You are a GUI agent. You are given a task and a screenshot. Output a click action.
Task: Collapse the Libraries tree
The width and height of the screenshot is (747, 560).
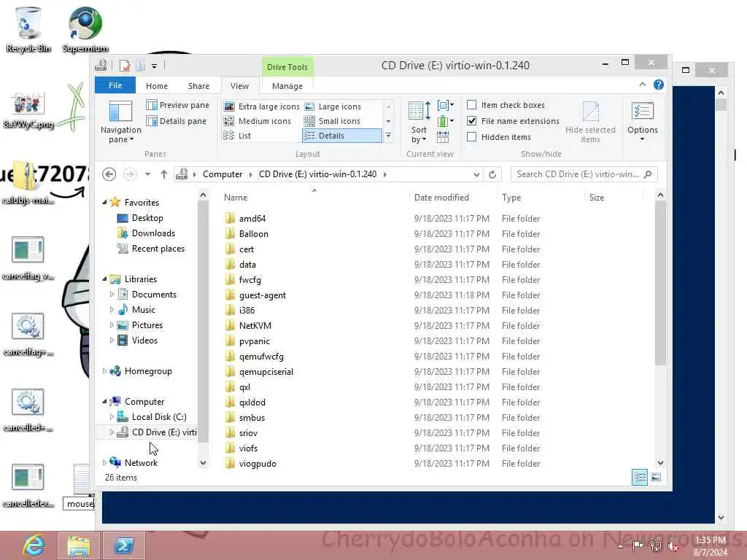tap(104, 279)
